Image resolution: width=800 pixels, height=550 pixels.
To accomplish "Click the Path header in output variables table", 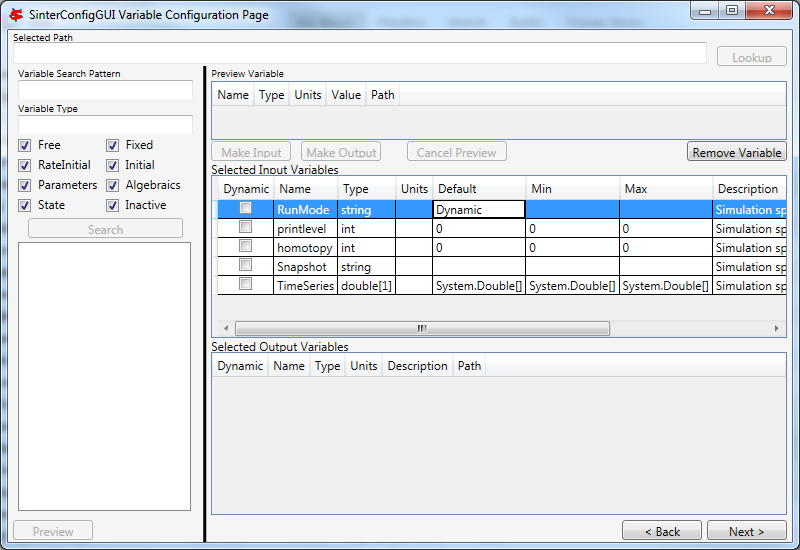I will (x=469, y=366).
